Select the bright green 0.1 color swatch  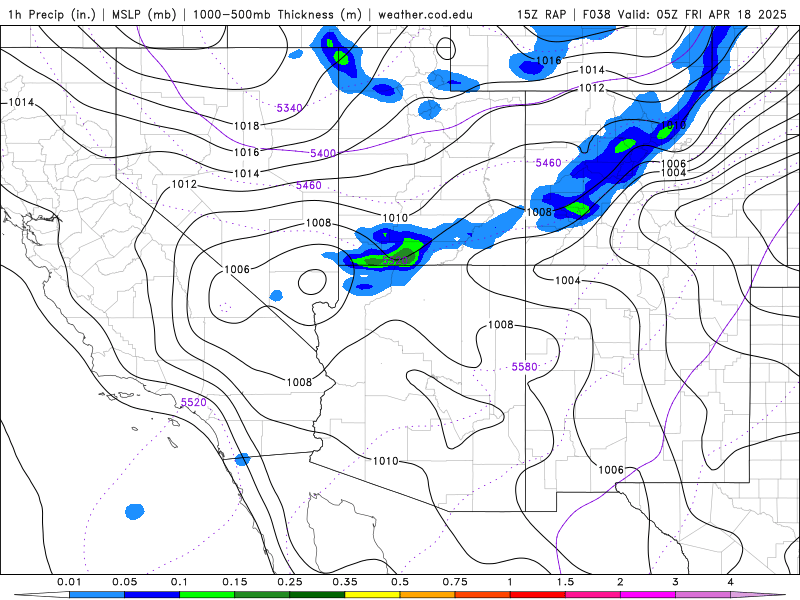[207, 595]
